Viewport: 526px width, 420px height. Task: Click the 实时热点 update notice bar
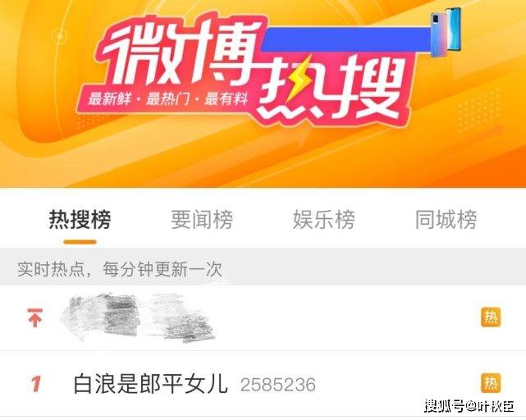point(263,267)
